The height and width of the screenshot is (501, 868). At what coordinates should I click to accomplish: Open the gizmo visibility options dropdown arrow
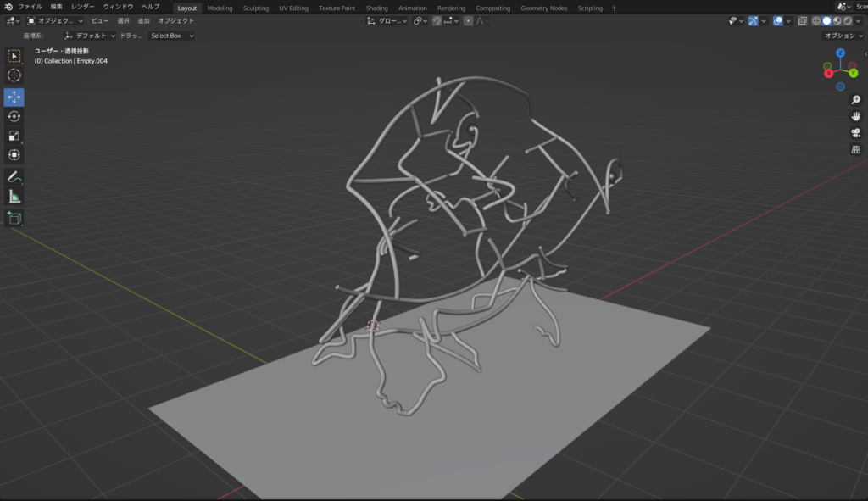pyautogui.click(x=764, y=21)
